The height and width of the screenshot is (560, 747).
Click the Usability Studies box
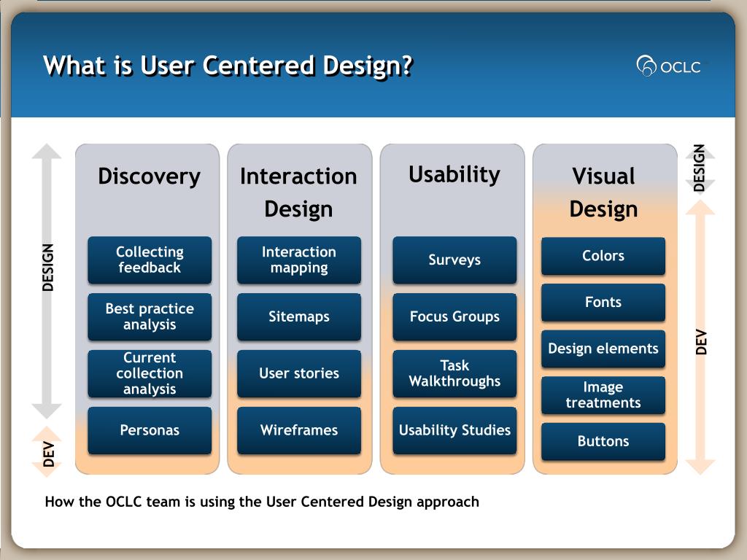pos(454,430)
